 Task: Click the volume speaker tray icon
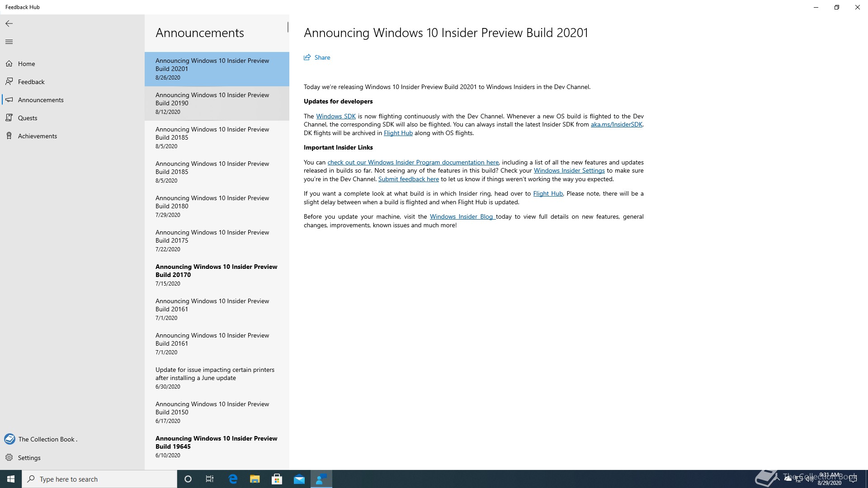pos(809,479)
